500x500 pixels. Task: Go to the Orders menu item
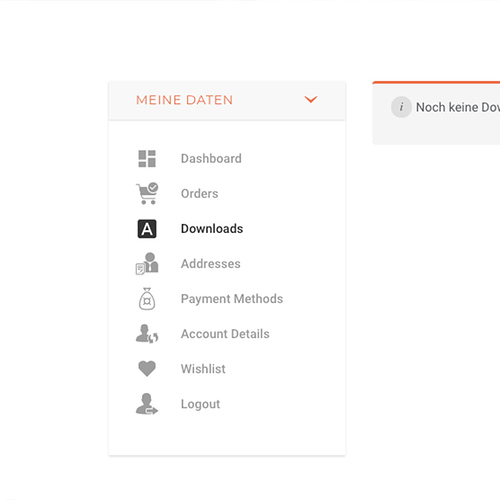[x=199, y=194]
